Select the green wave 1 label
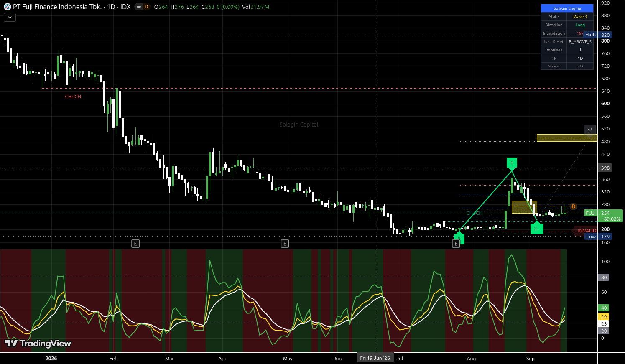The width and height of the screenshot is (625, 364). [512, 163]
